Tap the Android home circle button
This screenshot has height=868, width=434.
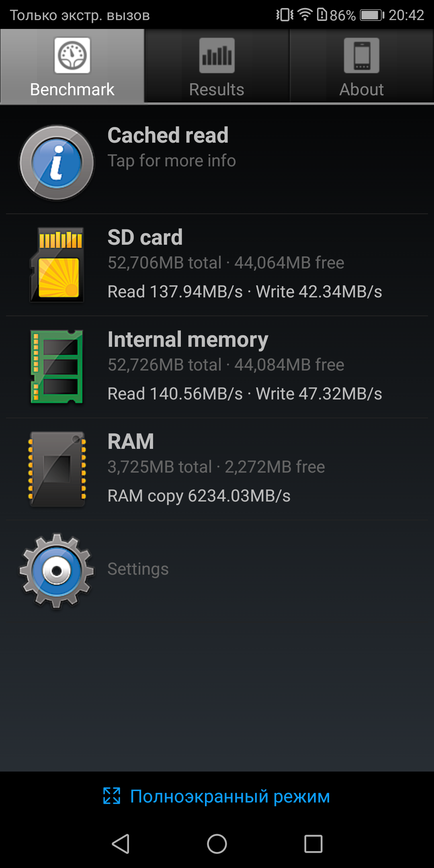[x=217, y=843]
